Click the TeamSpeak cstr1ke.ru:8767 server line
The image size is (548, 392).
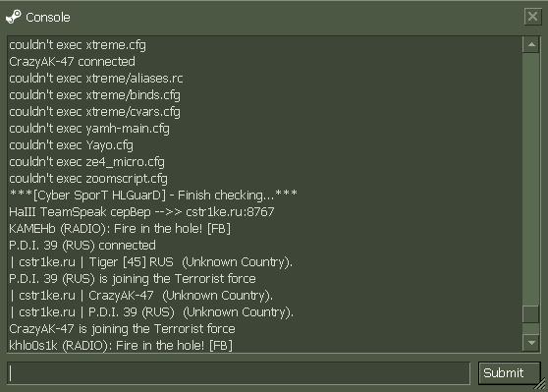pyautogui.click(x=141, y=212)
